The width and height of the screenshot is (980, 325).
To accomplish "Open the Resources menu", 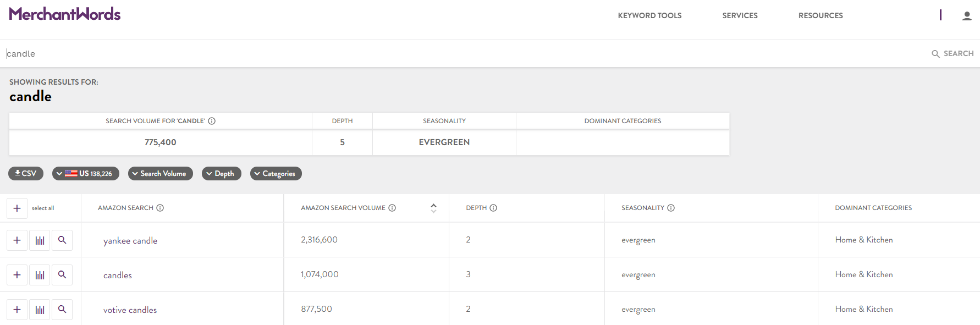I will click(x=821, y=15).
